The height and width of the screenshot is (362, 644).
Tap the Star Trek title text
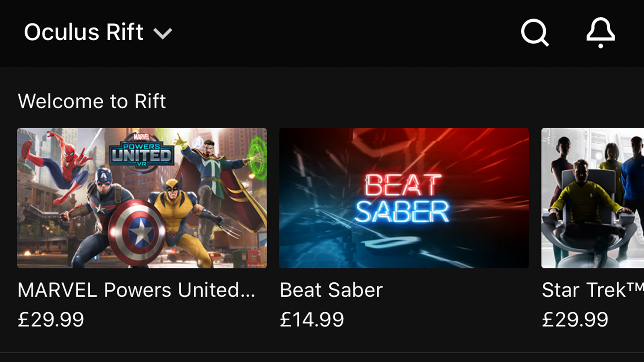(593, 290)
